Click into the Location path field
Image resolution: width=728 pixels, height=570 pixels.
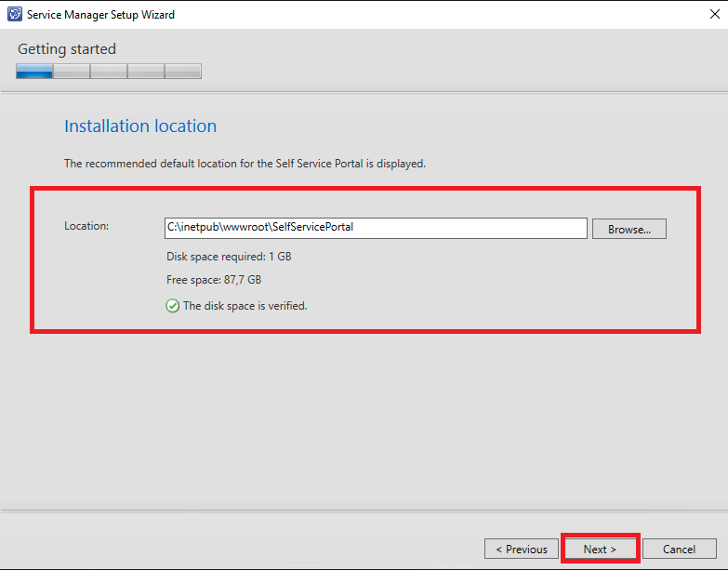click(x=376, y=229)
